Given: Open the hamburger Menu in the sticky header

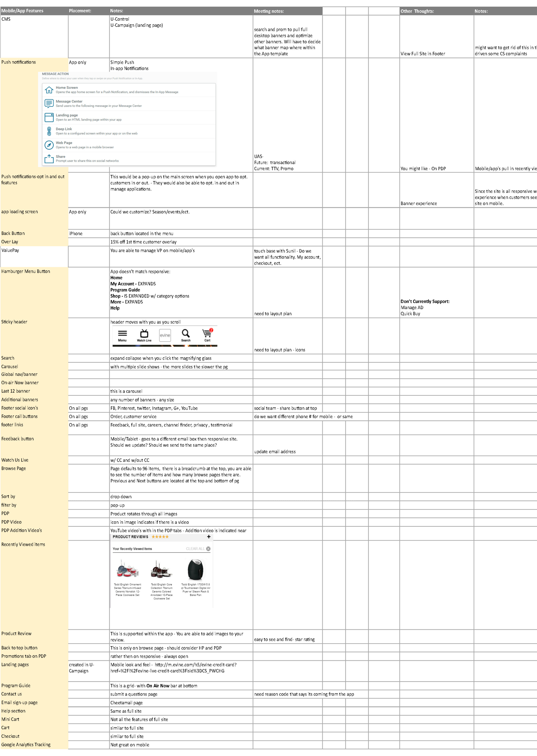Looking at the screenshot, I should [123, 333].
